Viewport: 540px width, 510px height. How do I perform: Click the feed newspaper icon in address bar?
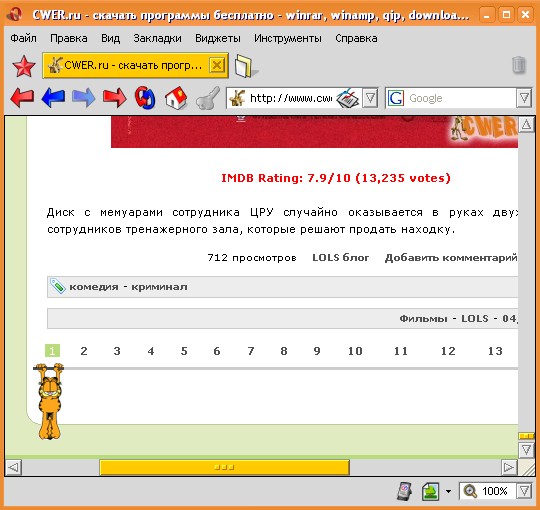pos(347,98)
